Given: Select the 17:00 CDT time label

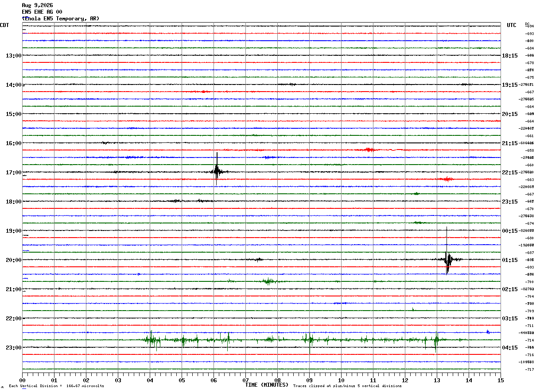Looking at the screenshot, I should coord(14,173).
